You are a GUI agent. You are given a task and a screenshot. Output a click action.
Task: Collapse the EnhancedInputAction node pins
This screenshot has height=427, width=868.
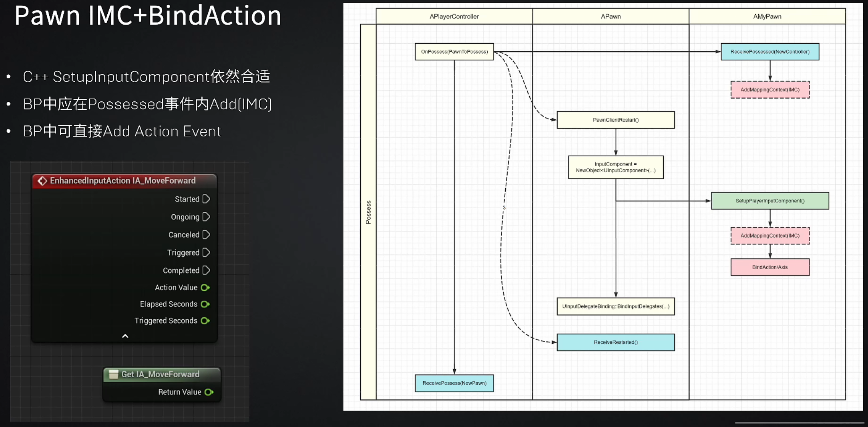[x=125, y=336]
